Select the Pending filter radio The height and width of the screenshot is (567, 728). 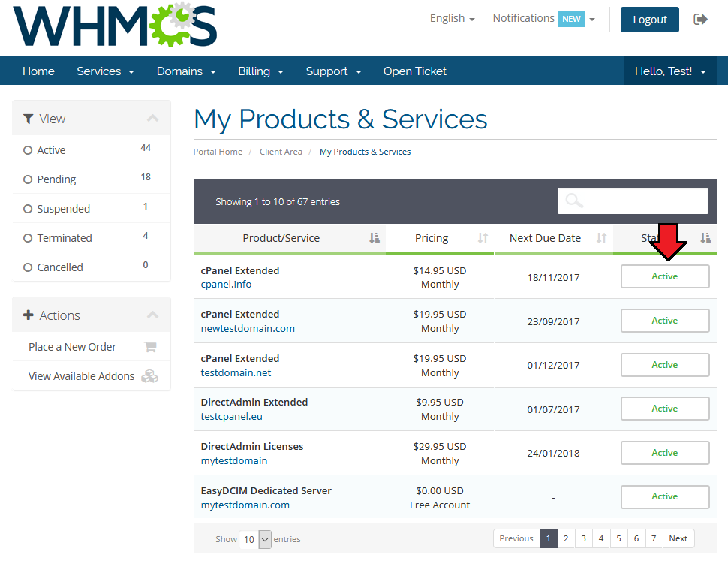tap(28, 179)
